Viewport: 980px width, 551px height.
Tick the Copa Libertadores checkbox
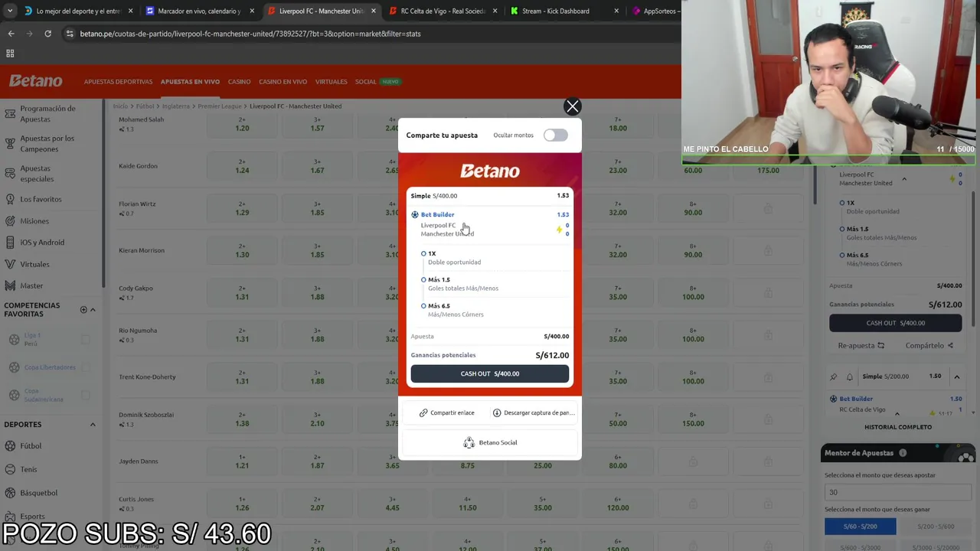click(86, 367)
